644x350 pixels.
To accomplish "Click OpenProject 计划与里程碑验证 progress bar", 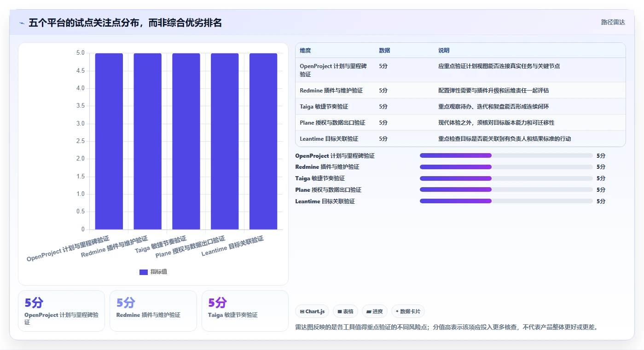I will click(x=506, y=155).
